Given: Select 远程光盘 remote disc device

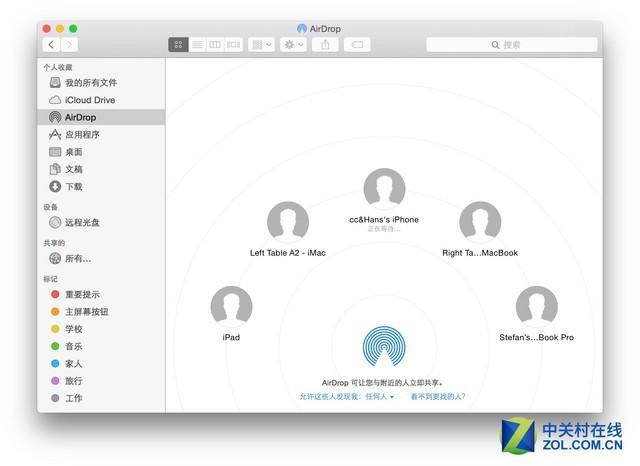Looking at the screenshot, I should [x=82, y=222].
